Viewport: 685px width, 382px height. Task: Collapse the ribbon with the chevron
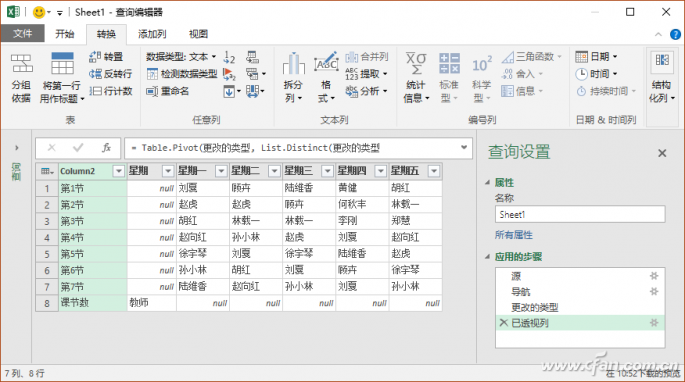[x=658, y=35]
